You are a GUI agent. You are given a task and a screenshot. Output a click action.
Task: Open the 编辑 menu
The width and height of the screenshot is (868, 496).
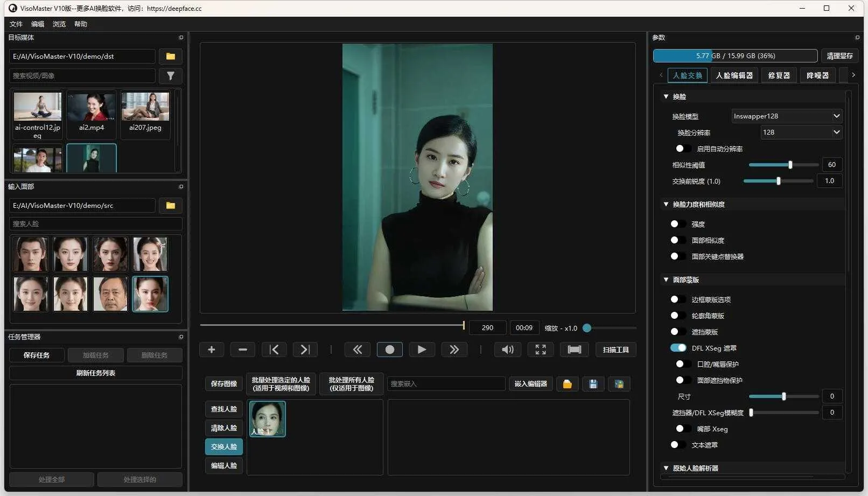pyautogui.click(x=38, y=24)
